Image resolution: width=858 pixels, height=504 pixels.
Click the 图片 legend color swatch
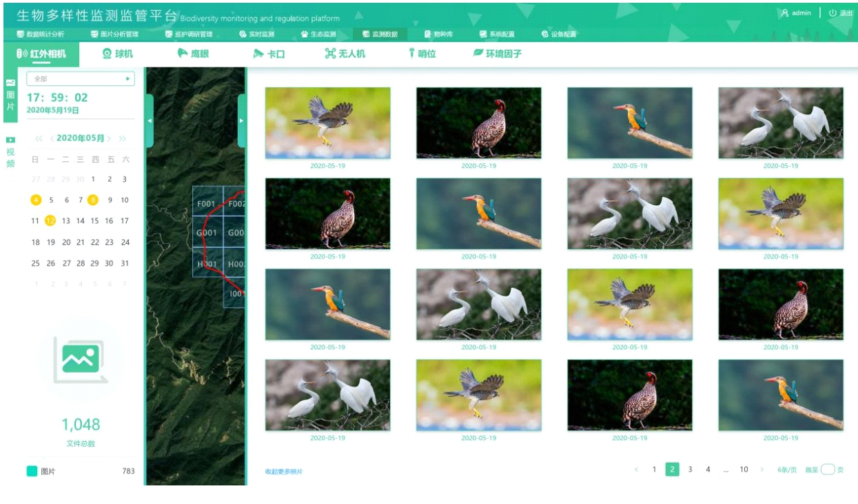(32, 471)
